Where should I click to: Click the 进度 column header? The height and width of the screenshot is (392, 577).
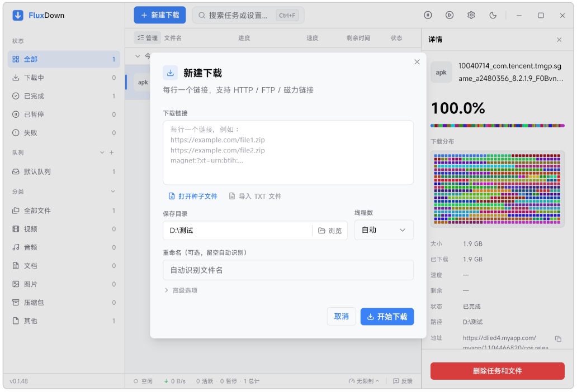(x=244, y=38)
